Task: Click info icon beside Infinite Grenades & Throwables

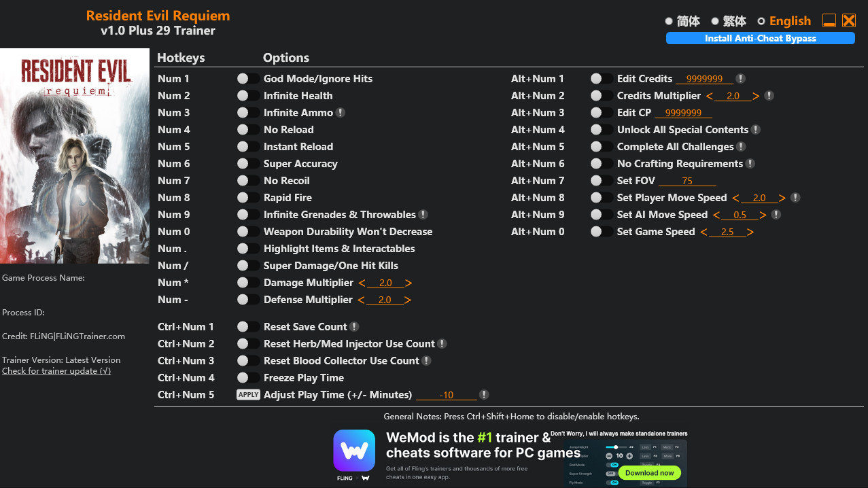Action: [423, 215]
